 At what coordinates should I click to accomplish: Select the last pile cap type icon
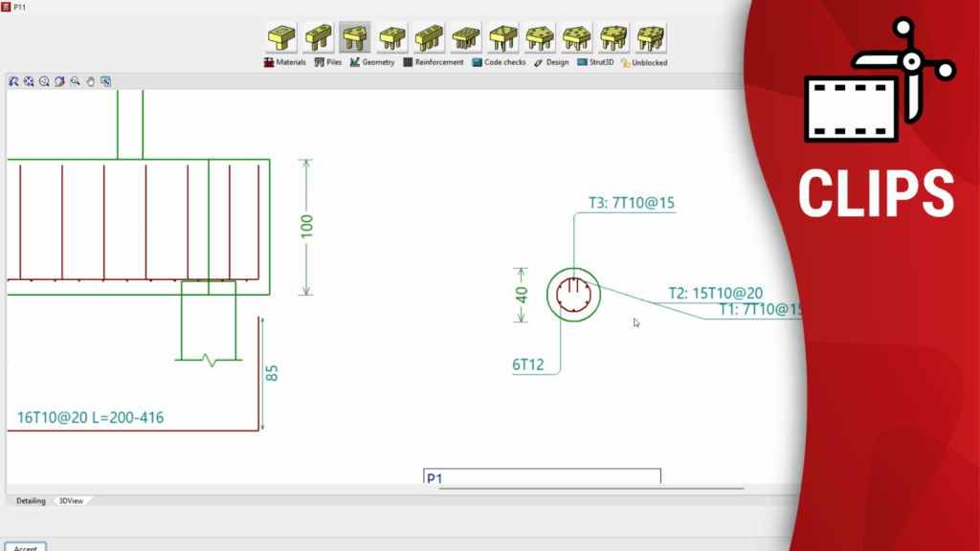(651, 38)
